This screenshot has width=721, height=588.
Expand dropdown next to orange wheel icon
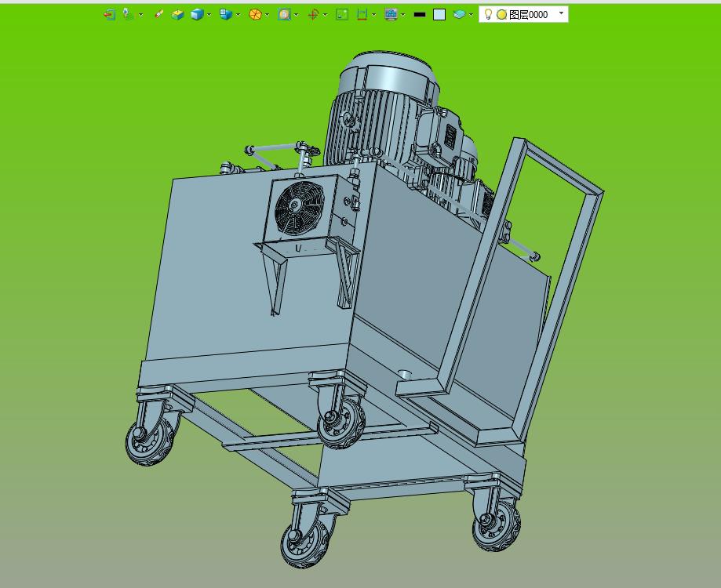268,15
